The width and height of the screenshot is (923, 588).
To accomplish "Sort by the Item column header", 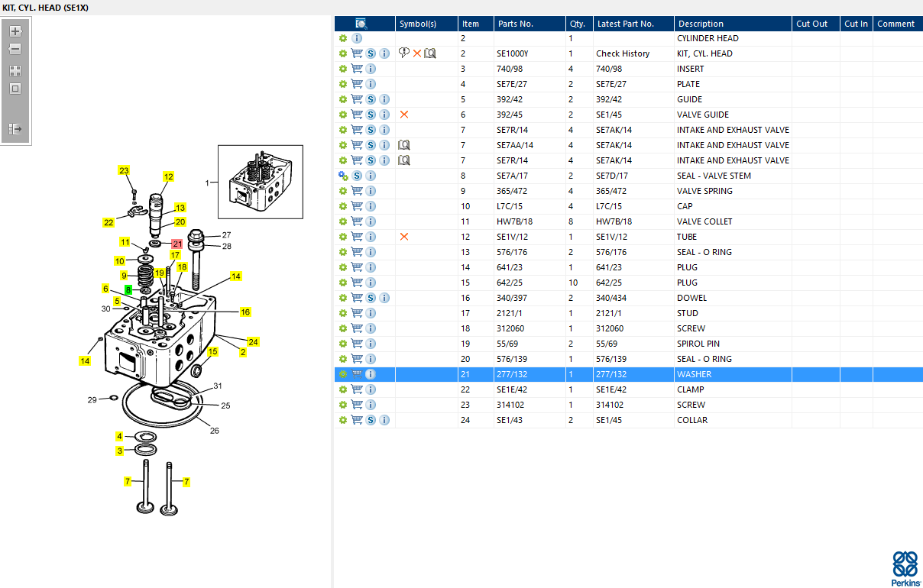I will tap(476, 24).
